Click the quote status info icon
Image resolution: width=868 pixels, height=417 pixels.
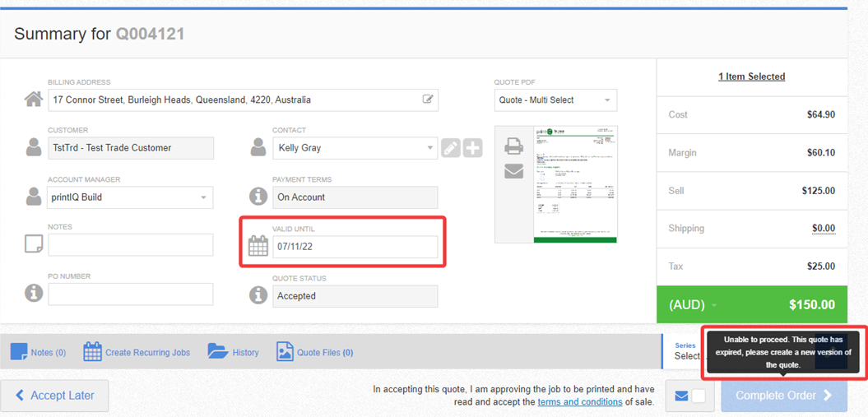pos(258,295)
